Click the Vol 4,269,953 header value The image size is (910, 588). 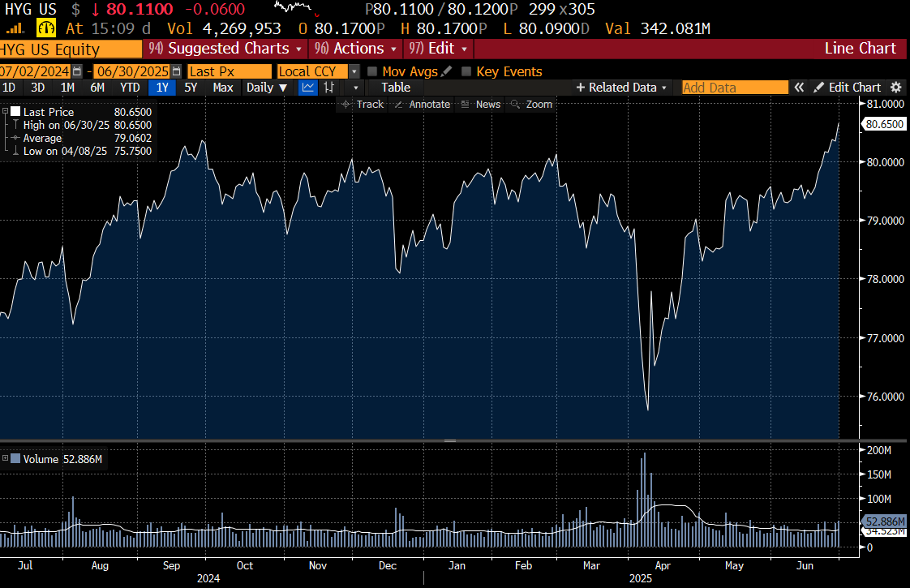224,28
